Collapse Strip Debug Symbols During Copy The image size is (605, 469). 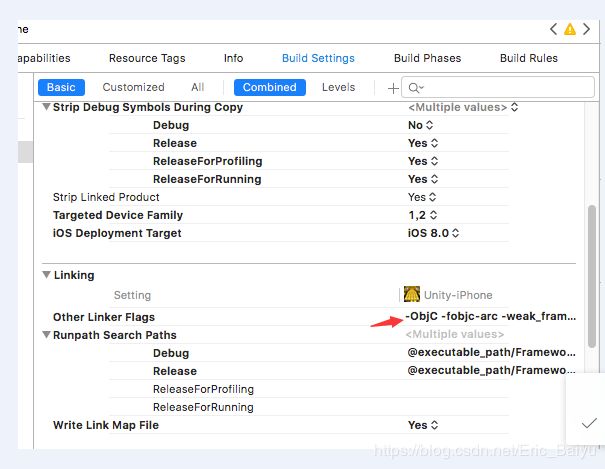pos(46,107)
